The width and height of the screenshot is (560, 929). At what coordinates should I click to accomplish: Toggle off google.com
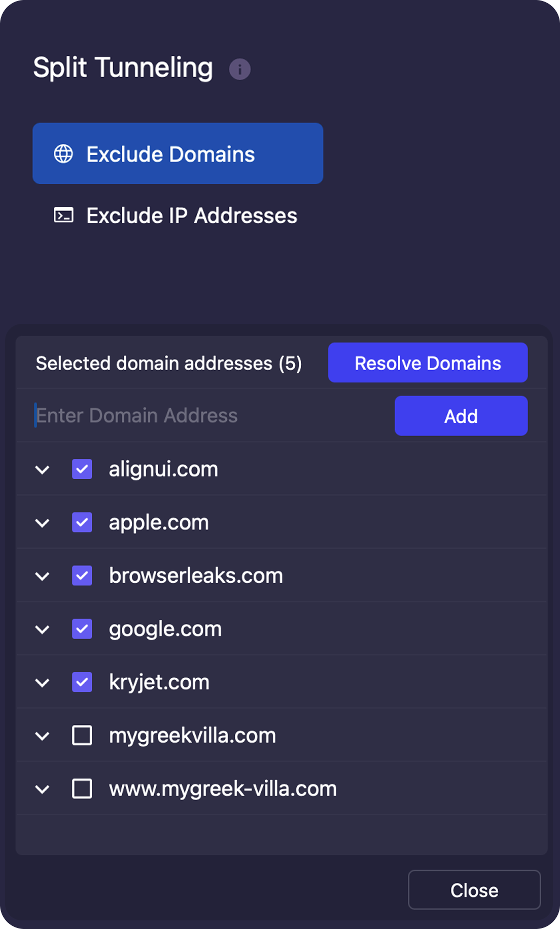(82, 628)
